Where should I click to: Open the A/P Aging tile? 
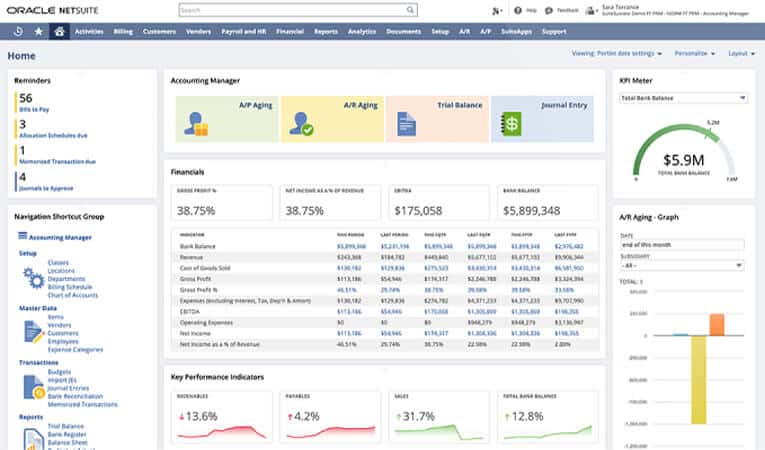[227, 119]
